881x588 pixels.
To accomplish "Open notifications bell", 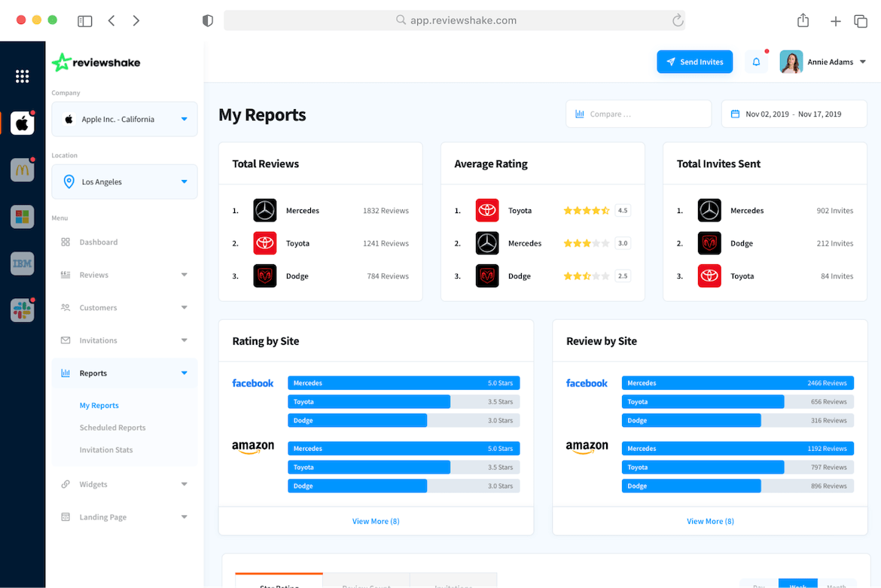I will coord(756,62).
